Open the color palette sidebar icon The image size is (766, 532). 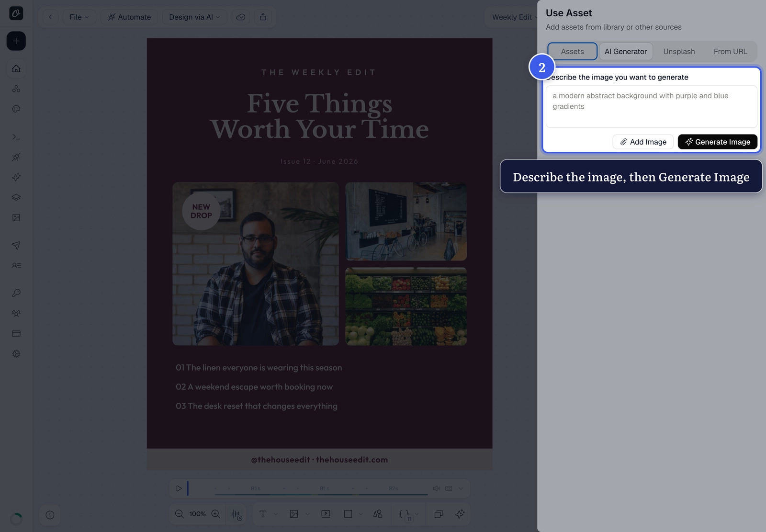[16, 109]
